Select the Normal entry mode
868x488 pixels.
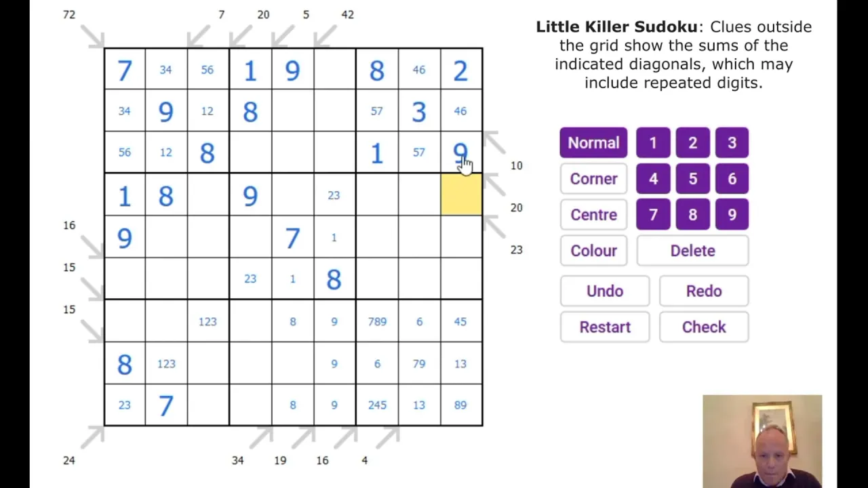[593, 143]
